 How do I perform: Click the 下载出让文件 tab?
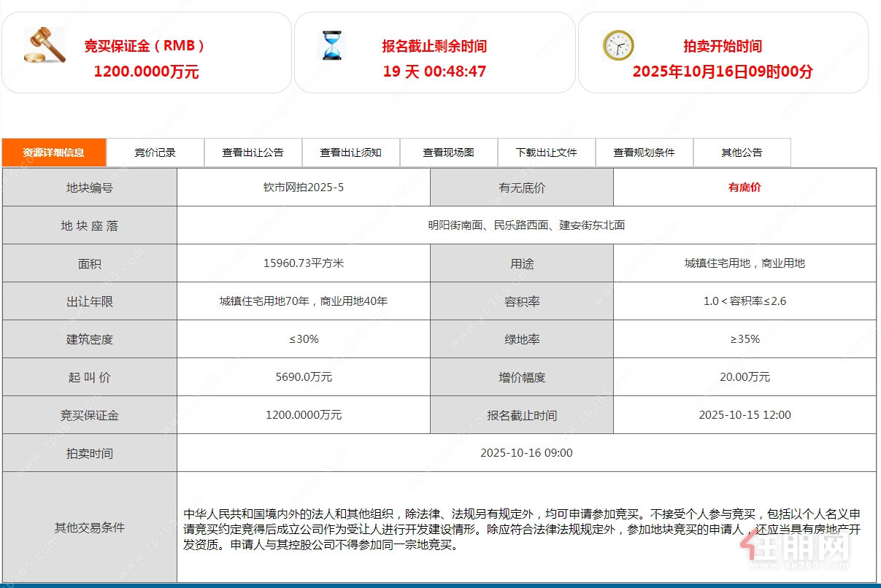tap(546, 152)
